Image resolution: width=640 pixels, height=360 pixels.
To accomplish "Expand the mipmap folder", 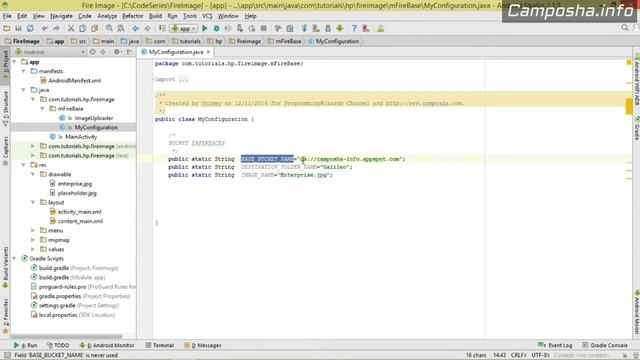I will point(33,240).
